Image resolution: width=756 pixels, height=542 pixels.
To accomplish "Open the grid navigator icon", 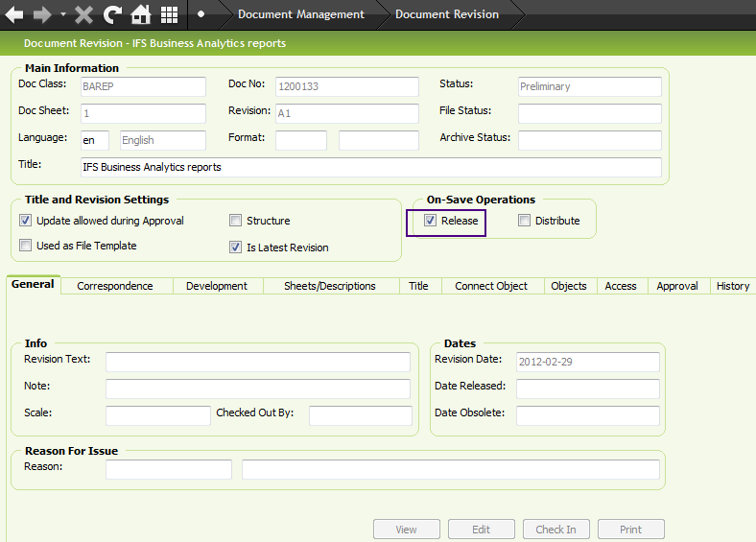I will tap(169, 14).
